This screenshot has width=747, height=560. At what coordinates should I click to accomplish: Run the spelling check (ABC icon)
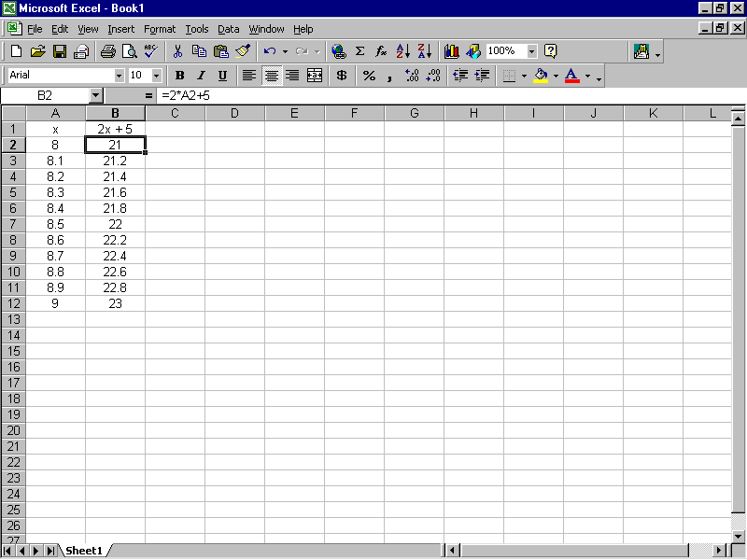(150, 51)
